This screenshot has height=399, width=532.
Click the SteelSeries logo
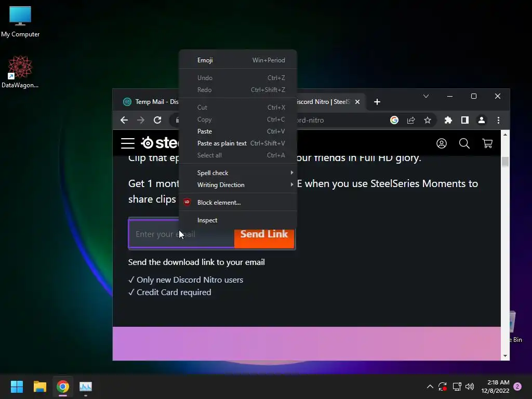[160, 143]
